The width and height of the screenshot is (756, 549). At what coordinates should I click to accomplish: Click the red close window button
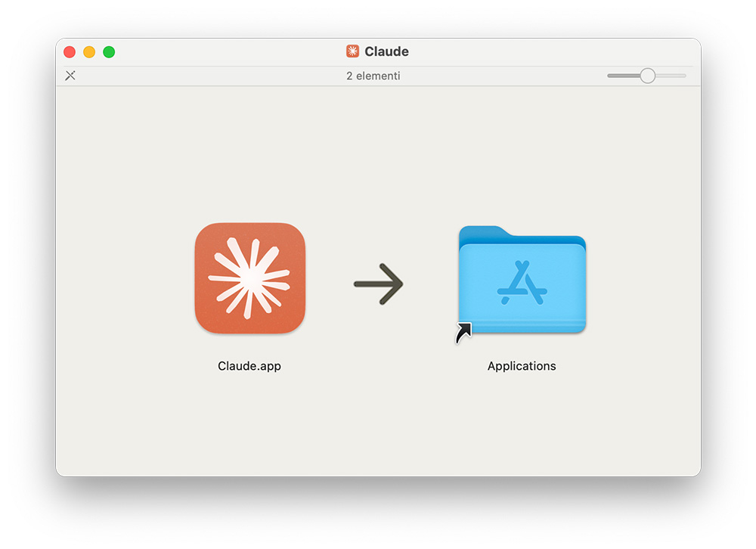(70, 51)
